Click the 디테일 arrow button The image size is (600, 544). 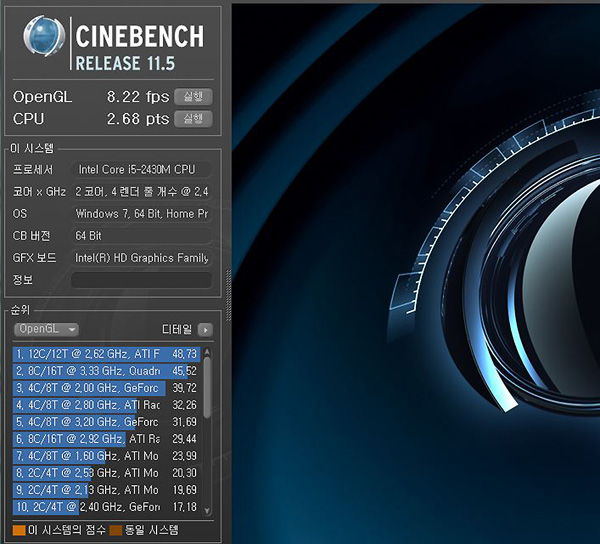205,330
